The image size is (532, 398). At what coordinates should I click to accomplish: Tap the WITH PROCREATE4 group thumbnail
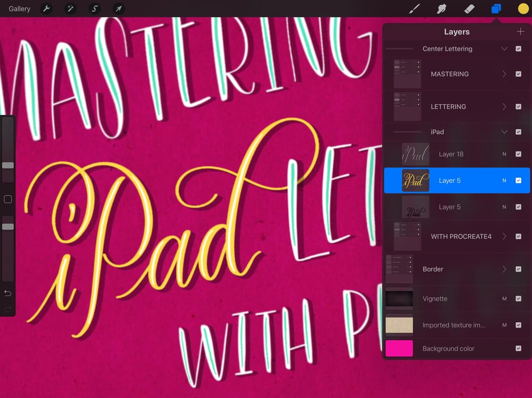(408, 236)
